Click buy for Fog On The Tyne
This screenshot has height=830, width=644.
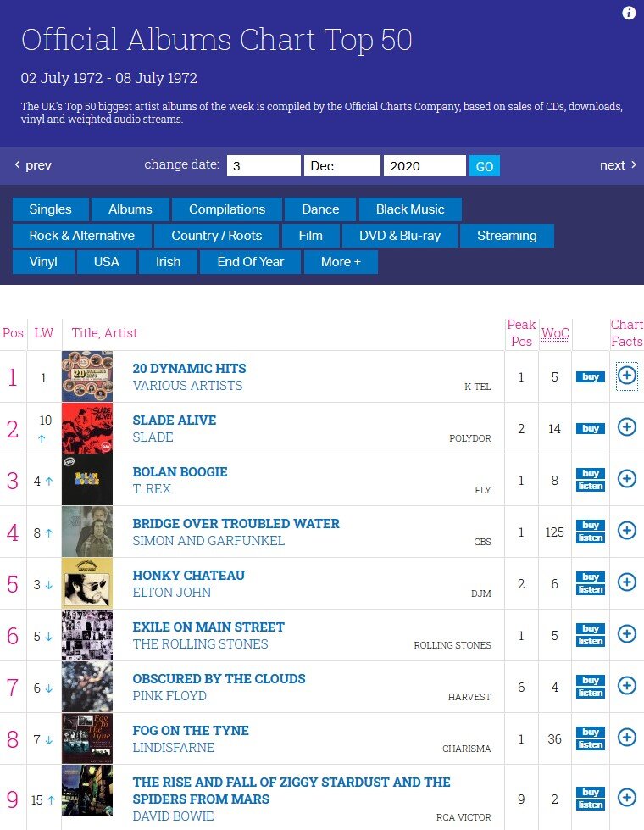click(591, 732)
